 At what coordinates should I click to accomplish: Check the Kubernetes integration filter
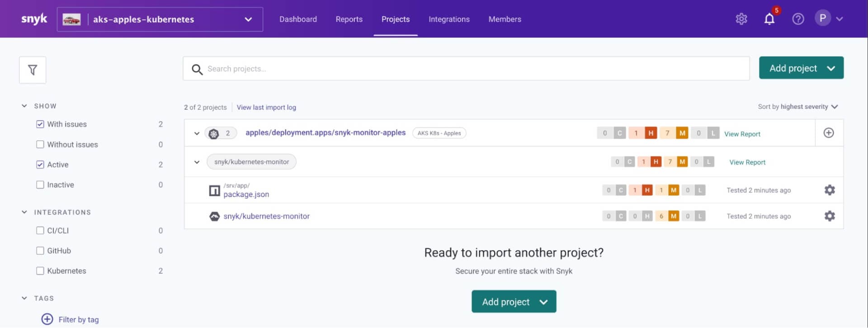(x=40, y=271)
